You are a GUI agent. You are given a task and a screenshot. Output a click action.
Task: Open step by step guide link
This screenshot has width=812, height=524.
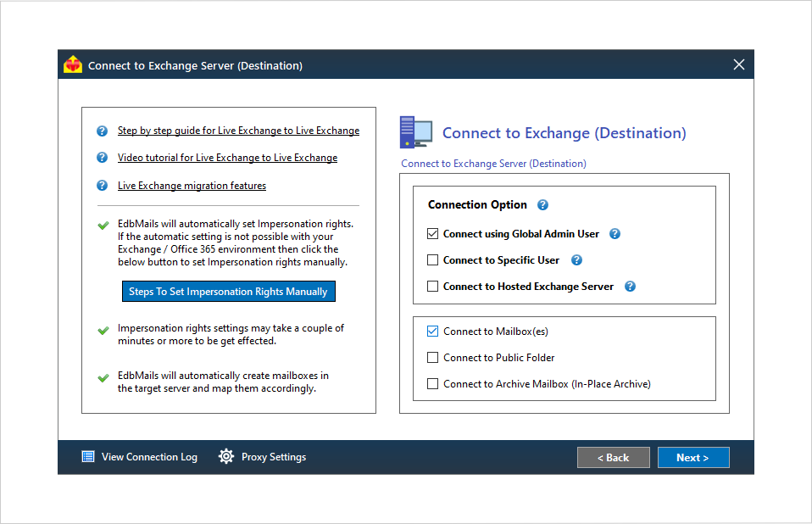238,131
